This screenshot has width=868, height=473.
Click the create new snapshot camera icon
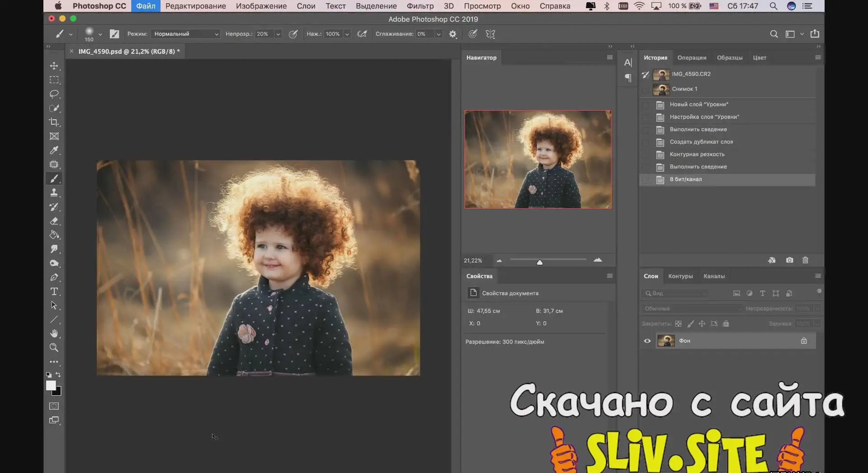pos(789,260)
